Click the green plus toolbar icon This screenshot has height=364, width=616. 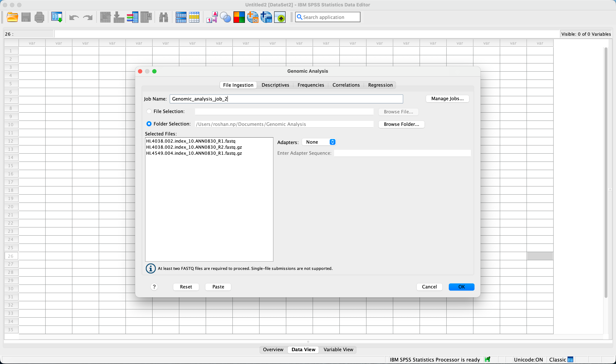(x=280, y=17)
